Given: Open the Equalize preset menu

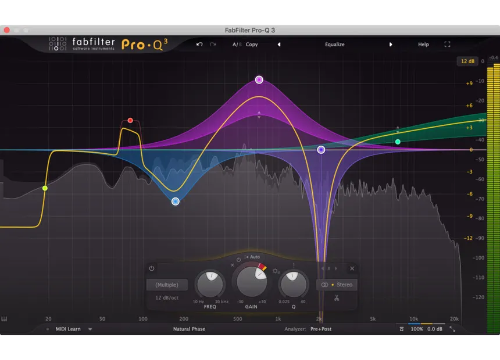Looking at the screenshot, I should (x=334, y=44).
